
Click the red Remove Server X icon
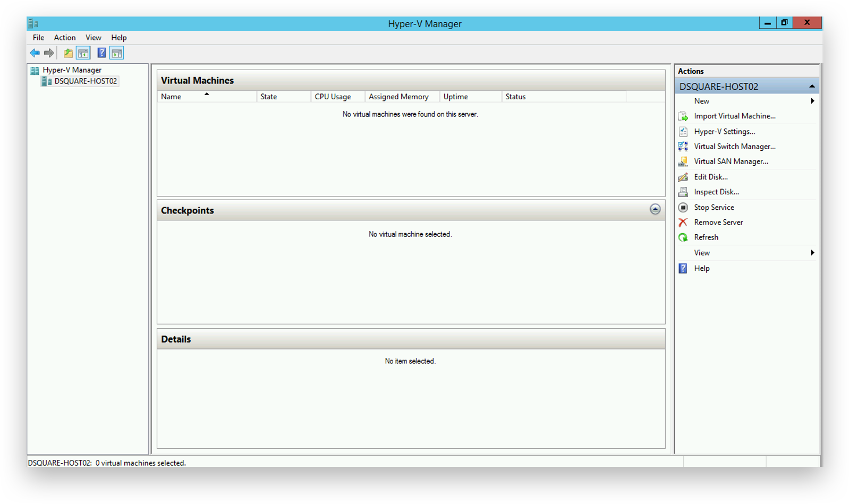(683, 223)
